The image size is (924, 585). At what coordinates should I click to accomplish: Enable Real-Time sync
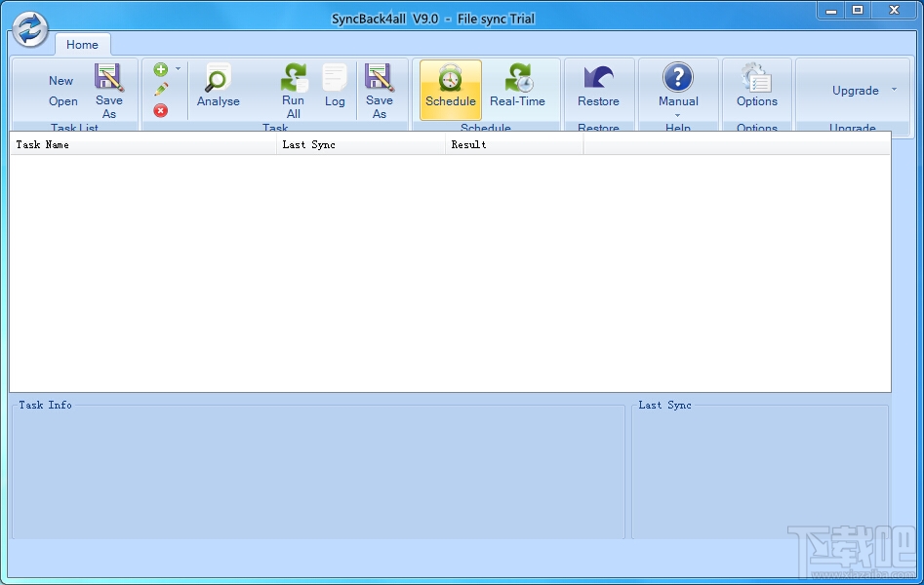tap(517, 86)
